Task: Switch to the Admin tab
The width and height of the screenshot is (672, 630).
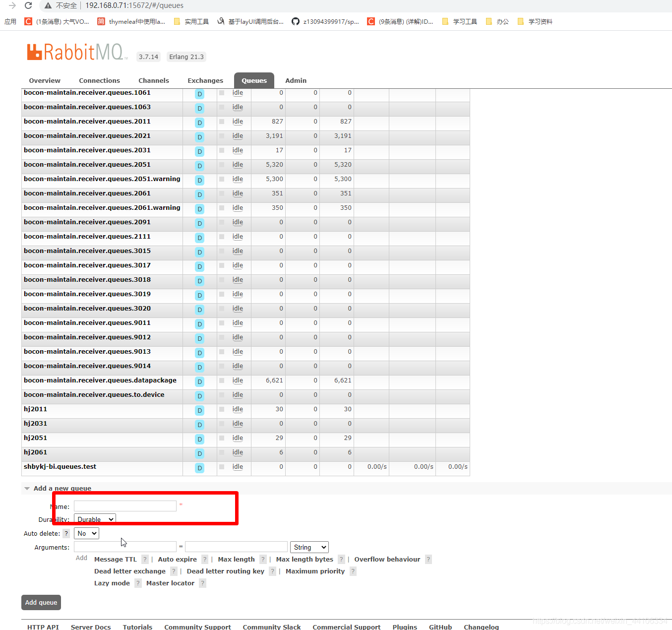Action: (296, 81)
